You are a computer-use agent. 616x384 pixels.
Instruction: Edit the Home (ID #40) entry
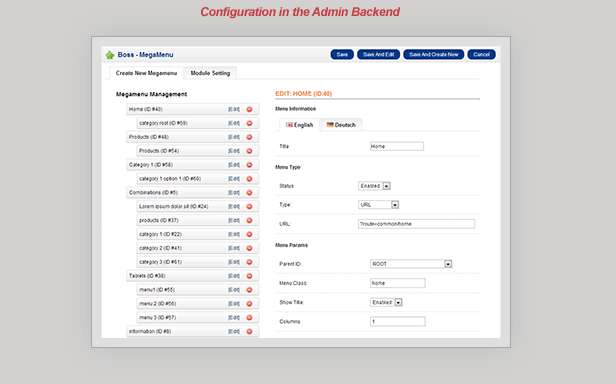(x=234, y=109)
